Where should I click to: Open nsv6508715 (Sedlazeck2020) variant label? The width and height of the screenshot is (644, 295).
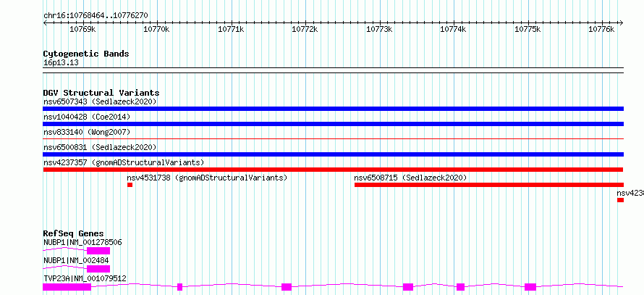tap(410, 178)
